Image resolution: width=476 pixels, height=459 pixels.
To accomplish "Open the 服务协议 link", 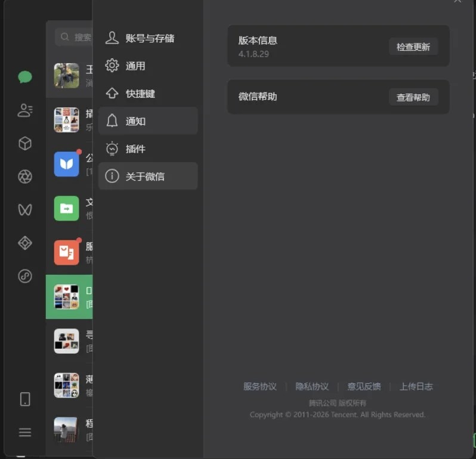I will point(260,386).
